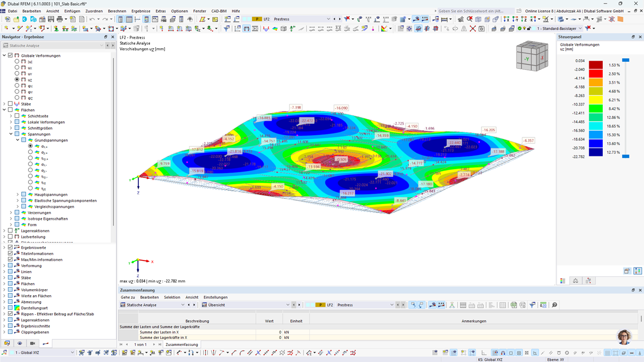Screen dimensions: 644x362
Task: Expand the Hauptspannungen tree node
Action: click(x=18, y=194)
